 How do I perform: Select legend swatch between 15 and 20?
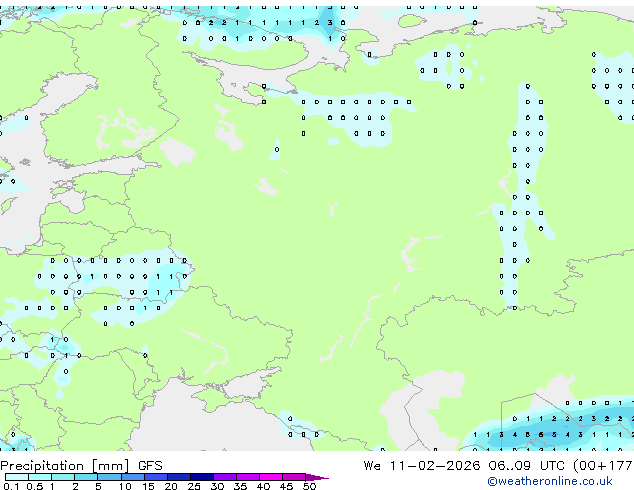tap(155, 477)
